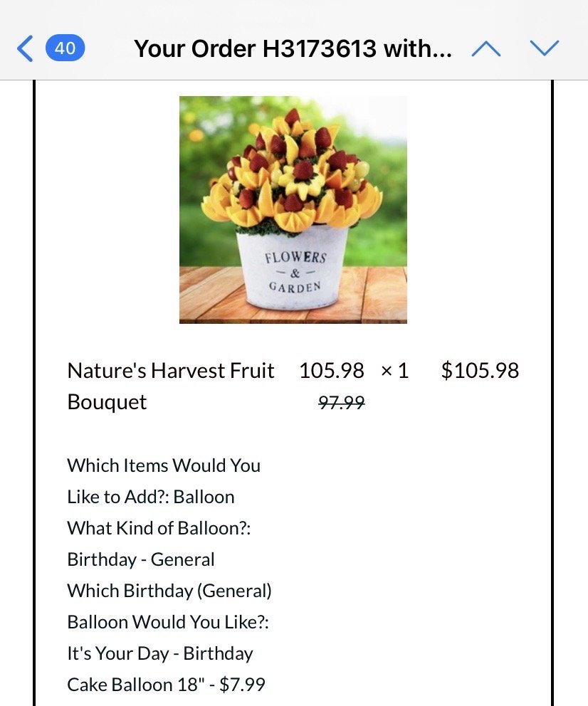588x706 pixels.
Task: Tap the unread count badge showing 40
Action: click(x=65, y=48)
